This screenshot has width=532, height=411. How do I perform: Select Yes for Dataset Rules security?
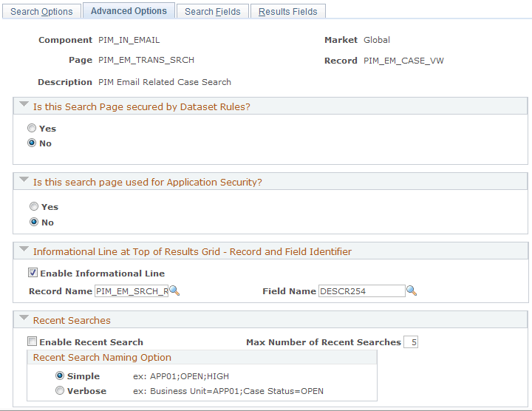32,128
